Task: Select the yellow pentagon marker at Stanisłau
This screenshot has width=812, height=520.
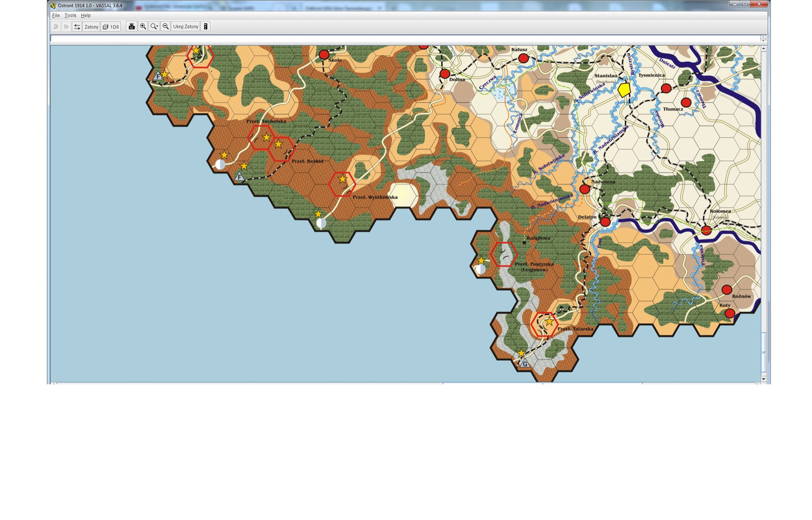Action: (x=624, y=89)
